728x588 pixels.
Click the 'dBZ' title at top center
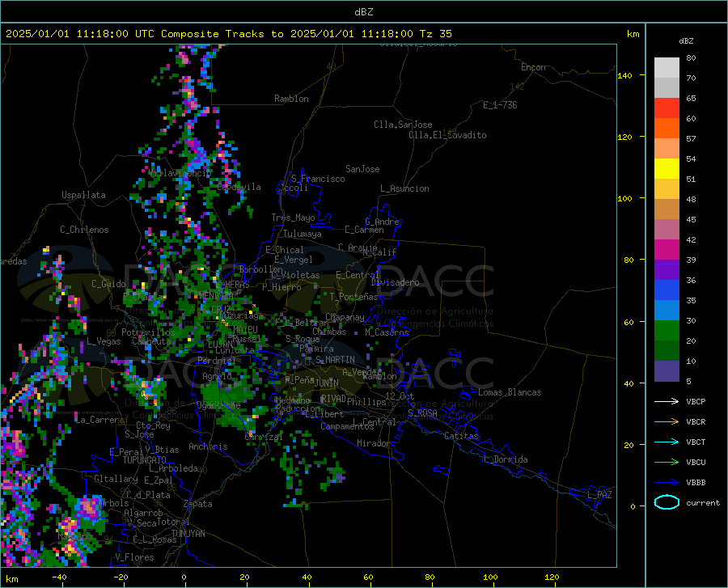pos(363,12)
